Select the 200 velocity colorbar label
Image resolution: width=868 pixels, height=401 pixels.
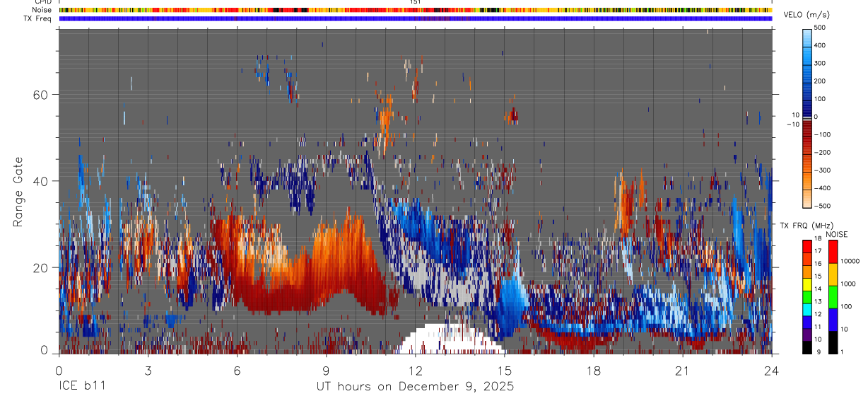tap(821, 81)
